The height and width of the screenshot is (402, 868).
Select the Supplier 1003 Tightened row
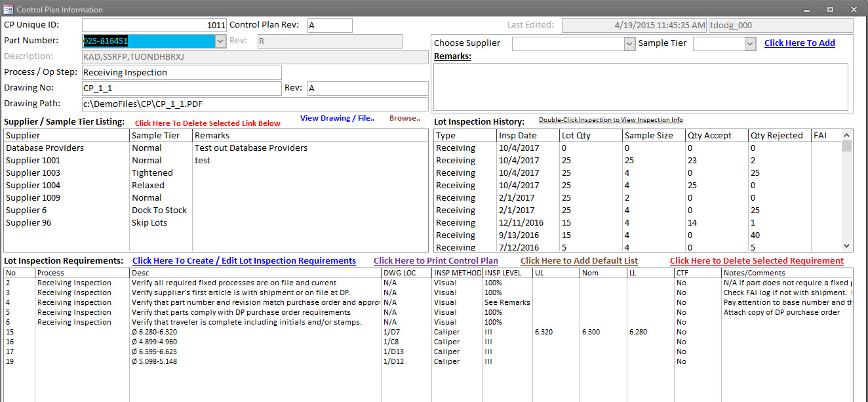pyautogui.click(x=66, y=172)
